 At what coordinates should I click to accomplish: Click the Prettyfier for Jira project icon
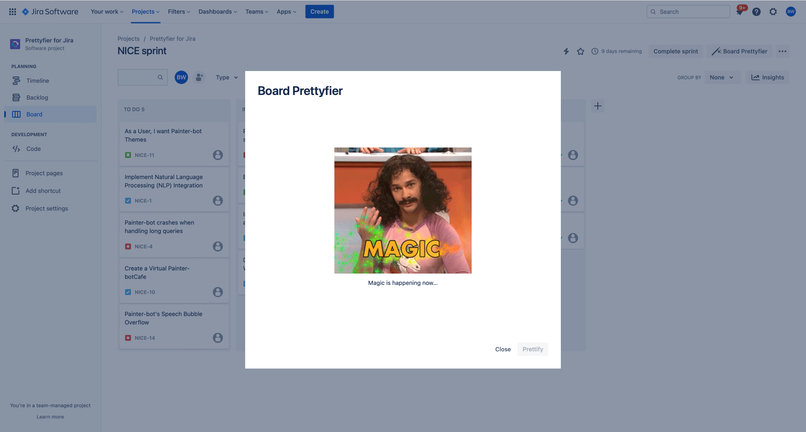(15, 44)
